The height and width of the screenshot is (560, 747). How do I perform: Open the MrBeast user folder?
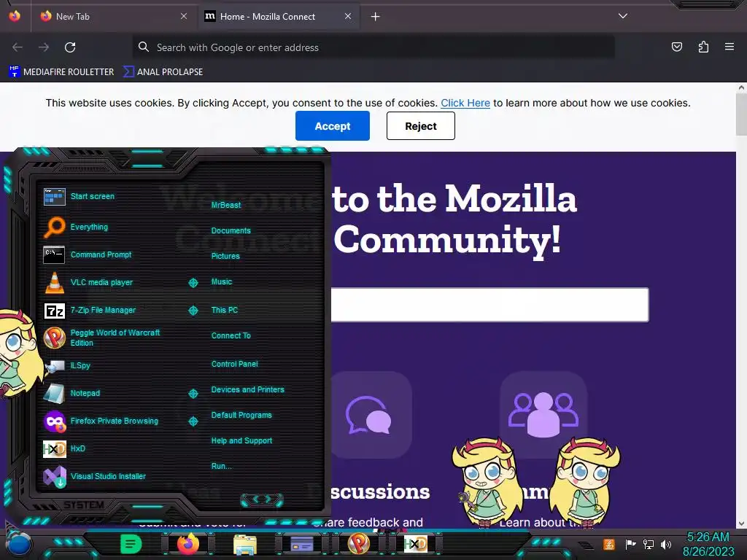pyautogui.click(x=226, y=205)
